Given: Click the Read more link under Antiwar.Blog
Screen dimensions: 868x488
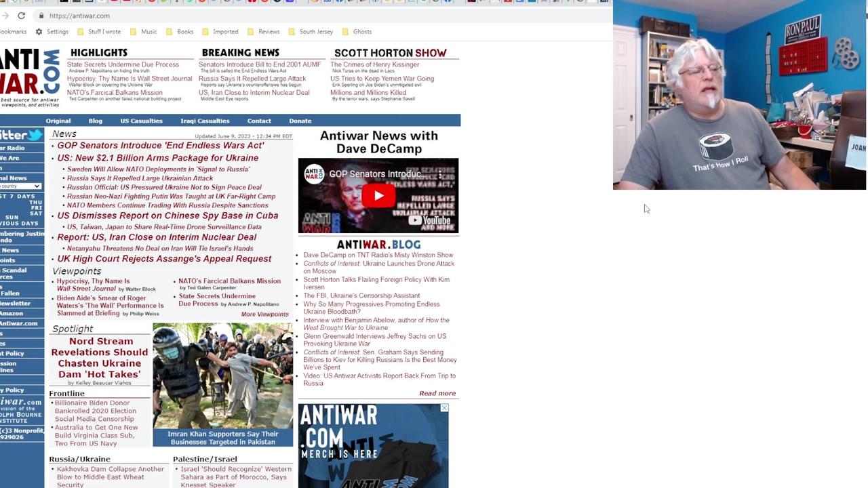Looking at the screenshot, I should click(x=437, y=393).
